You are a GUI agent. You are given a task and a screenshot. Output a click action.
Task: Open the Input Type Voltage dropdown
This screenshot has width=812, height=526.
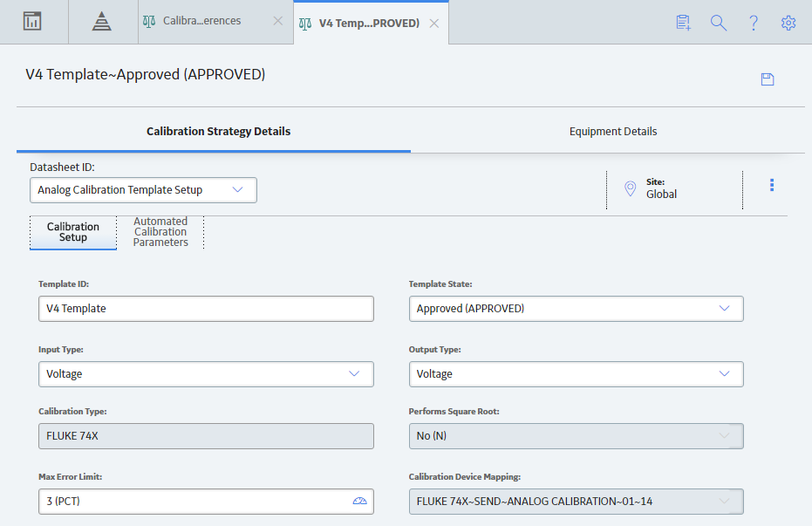pos(206,374)
